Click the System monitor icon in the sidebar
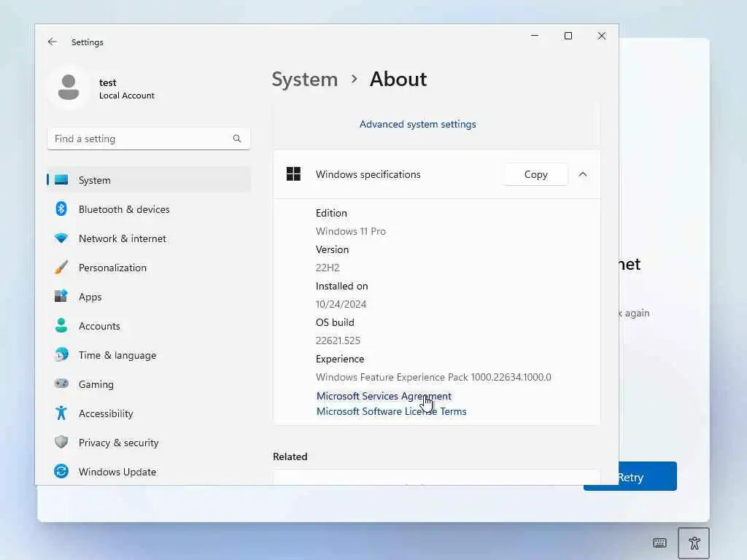Viewport: 747px width, 560px height. [x=61, y=180]
